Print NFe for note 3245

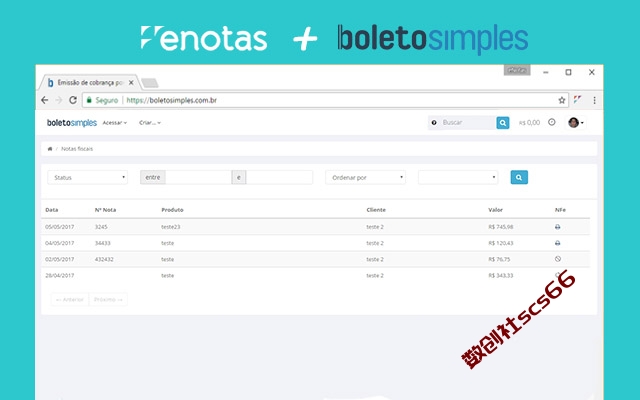(x=558, y=227)
